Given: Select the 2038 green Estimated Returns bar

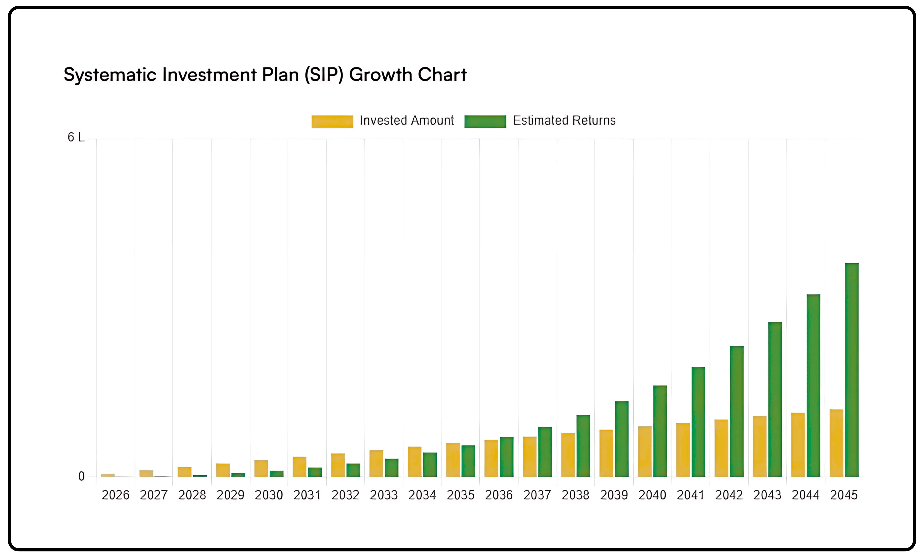Looking at the screenshot, I should [x=584, y=446].
